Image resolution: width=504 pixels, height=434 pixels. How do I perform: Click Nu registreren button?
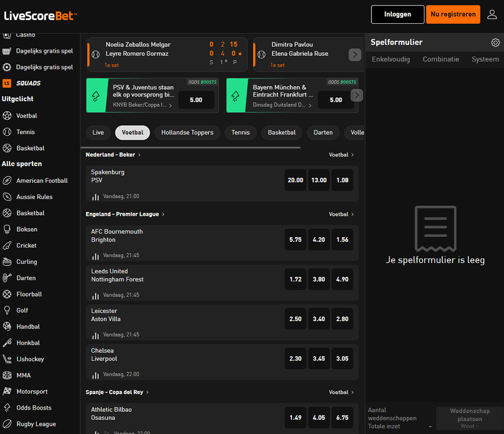click(453, 15)
